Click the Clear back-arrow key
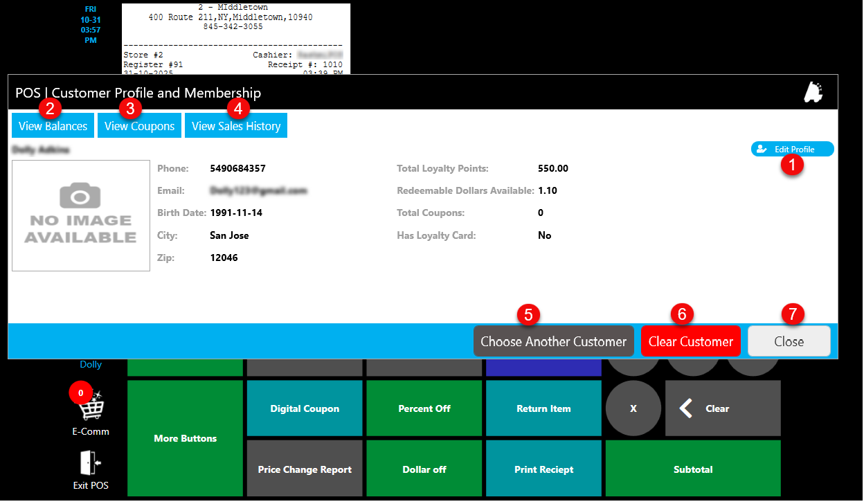 tap(722, 408)
